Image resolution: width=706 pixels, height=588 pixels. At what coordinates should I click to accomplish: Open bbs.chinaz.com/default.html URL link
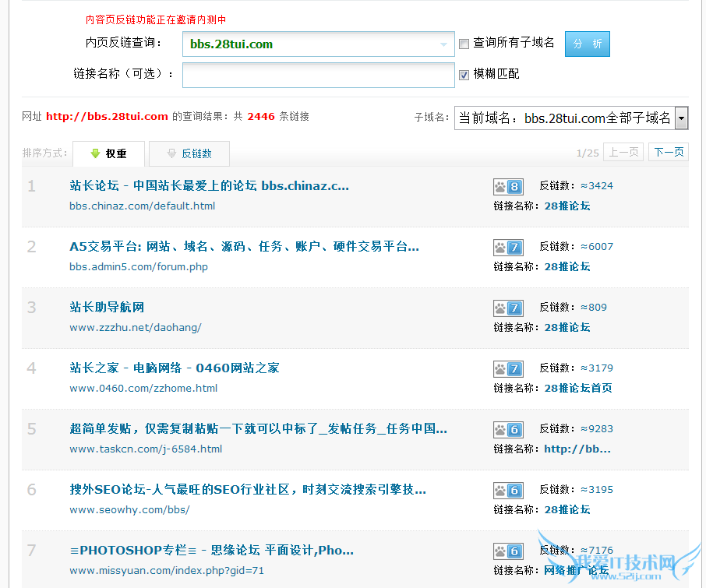pyautogui.click(x=143, y=206)
